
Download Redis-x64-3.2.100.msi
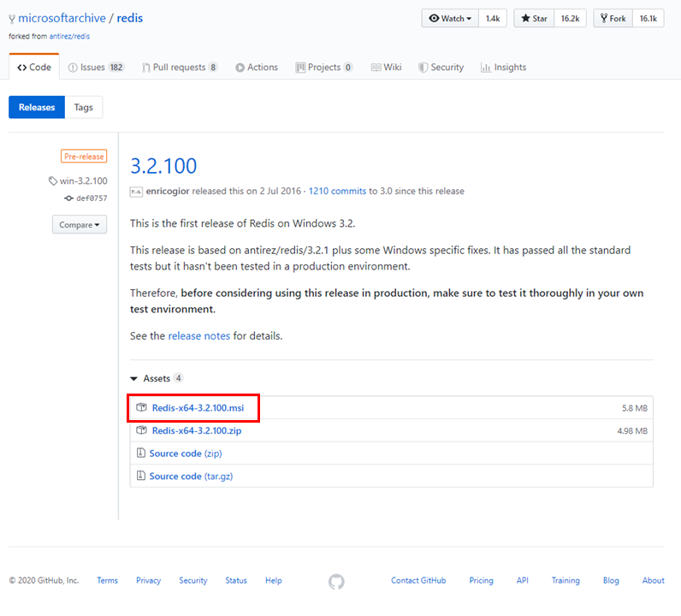coord(198,408)
